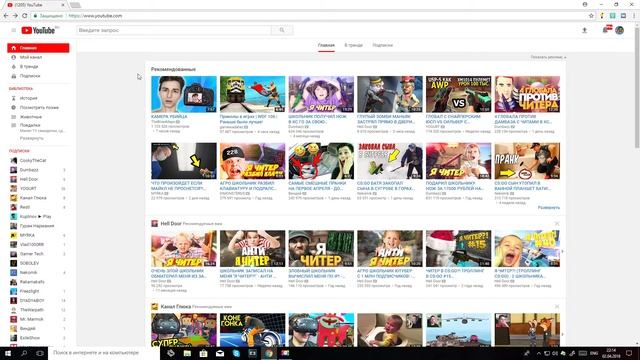Open Task View on the taskbar
The image size is (640, 360).
point(40,353)
